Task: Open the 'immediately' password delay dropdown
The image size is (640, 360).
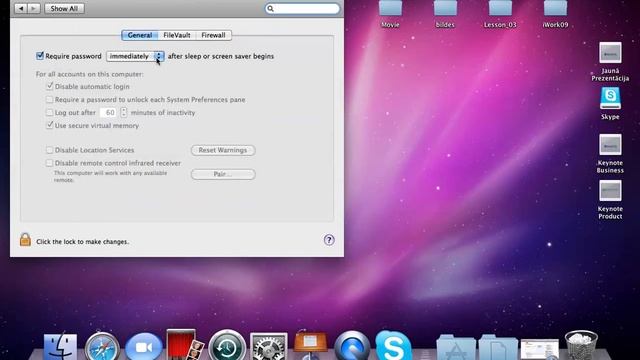Action: click(135, 56)
